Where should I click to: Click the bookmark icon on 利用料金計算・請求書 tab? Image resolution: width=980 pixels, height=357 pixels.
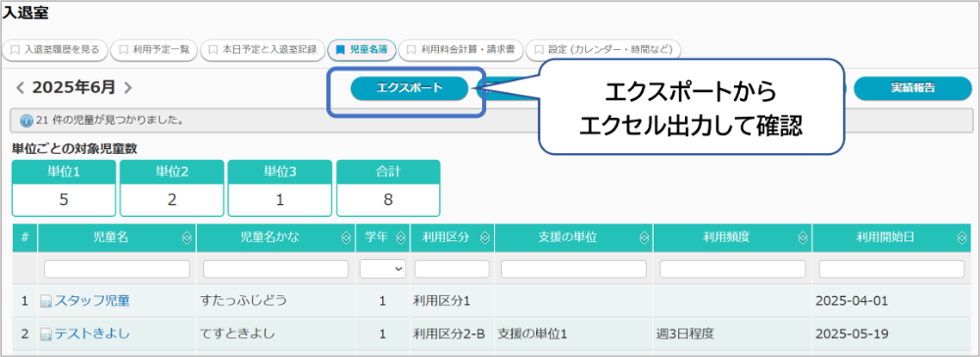pyautogui.click(x=412, y=49)
